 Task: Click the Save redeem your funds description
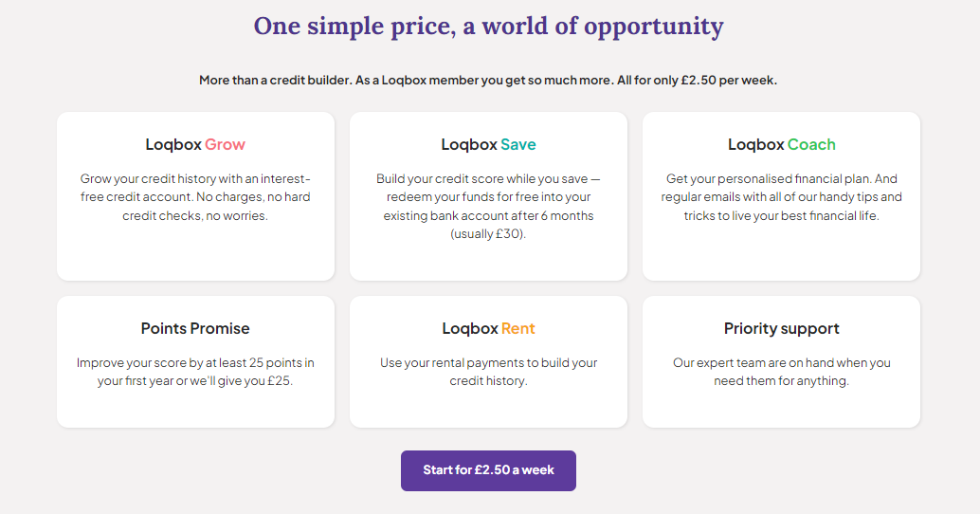point(488,197)
